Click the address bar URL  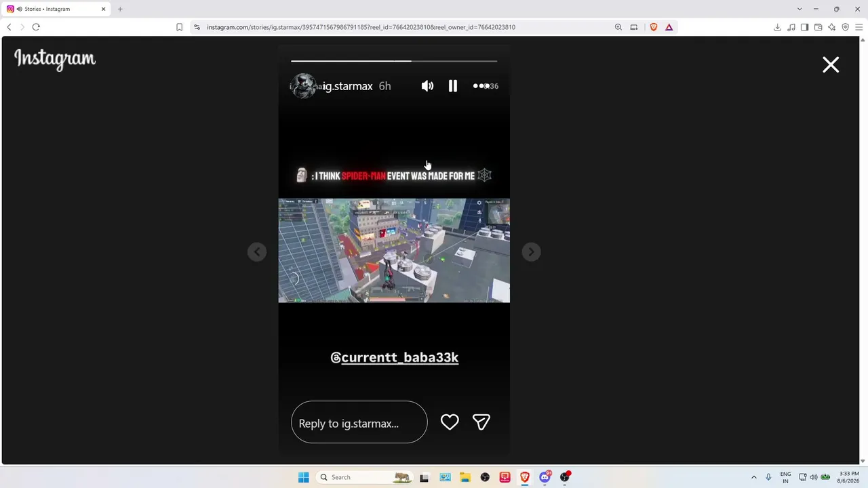tap(361, 27)
